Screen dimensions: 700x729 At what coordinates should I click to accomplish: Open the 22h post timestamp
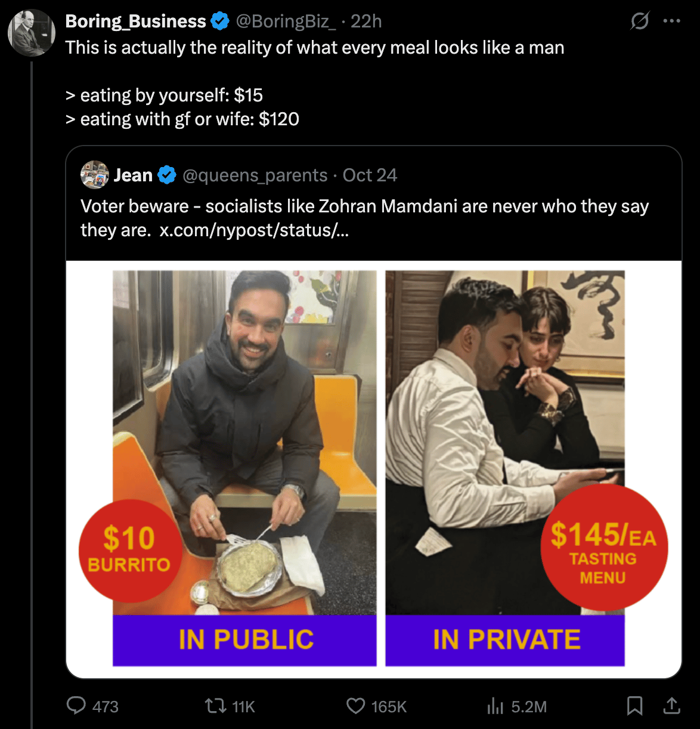[x=366, y=21]
